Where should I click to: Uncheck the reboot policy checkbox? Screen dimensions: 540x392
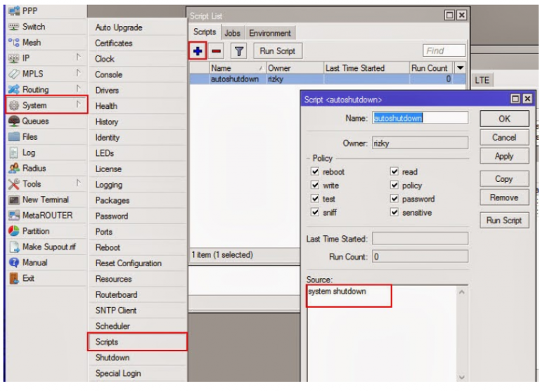pyautogui.click(x=315, y=172)
